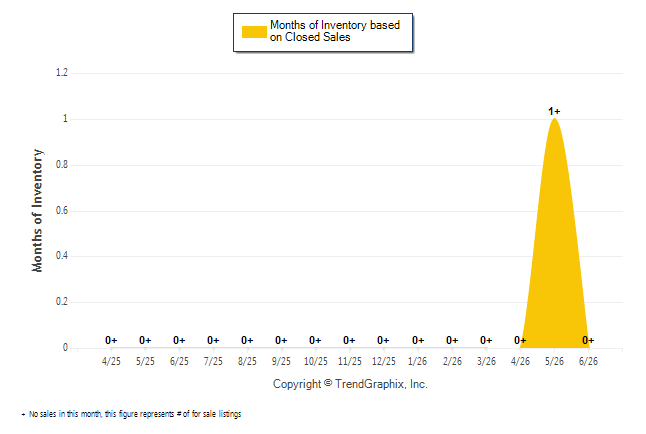Click the 1/26 x-axis label
The width and height of the screenshot is (646, 434).
pyautogui.click(x=418, y=361)
